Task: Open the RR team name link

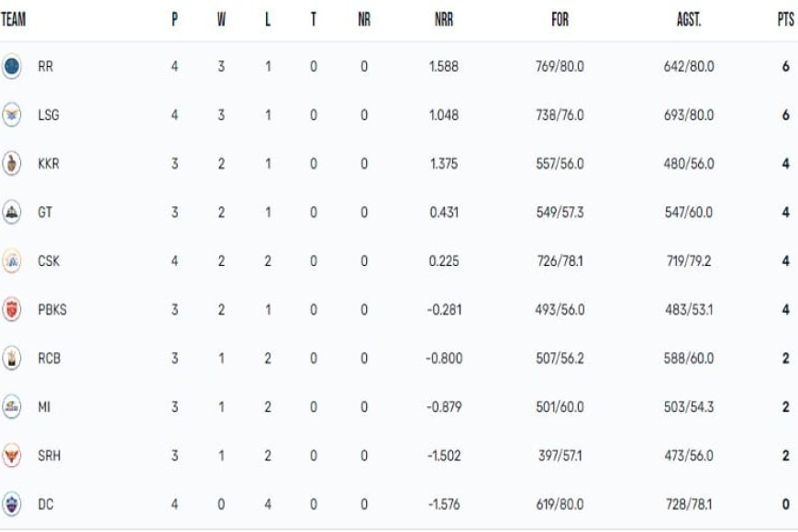Action: tap(45, 67)
